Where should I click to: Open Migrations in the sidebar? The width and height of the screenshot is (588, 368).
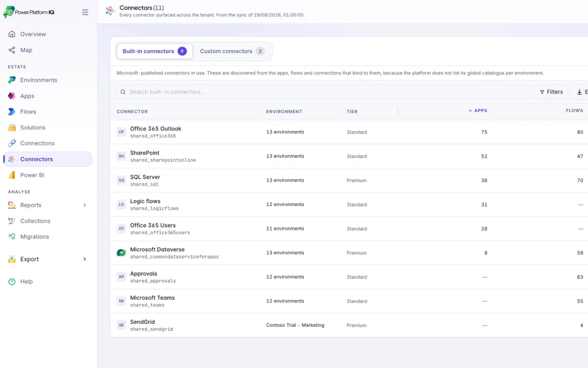point(48,237)
